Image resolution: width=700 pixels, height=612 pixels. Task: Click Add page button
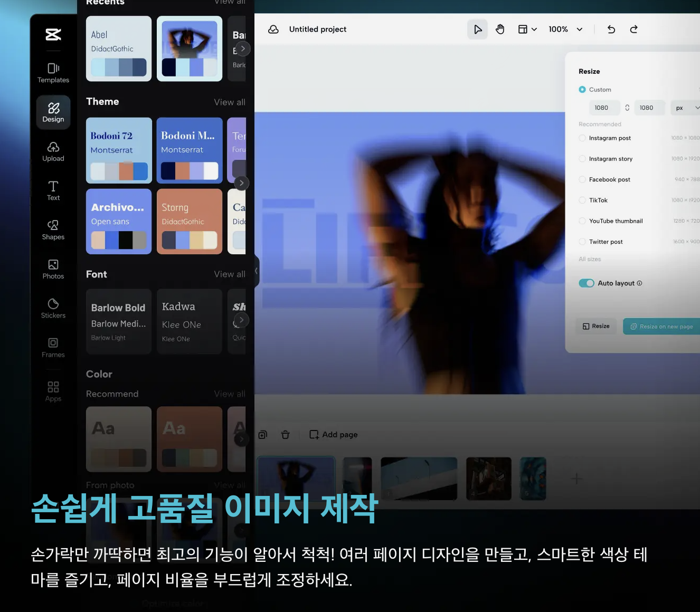(x=334, y=435)
